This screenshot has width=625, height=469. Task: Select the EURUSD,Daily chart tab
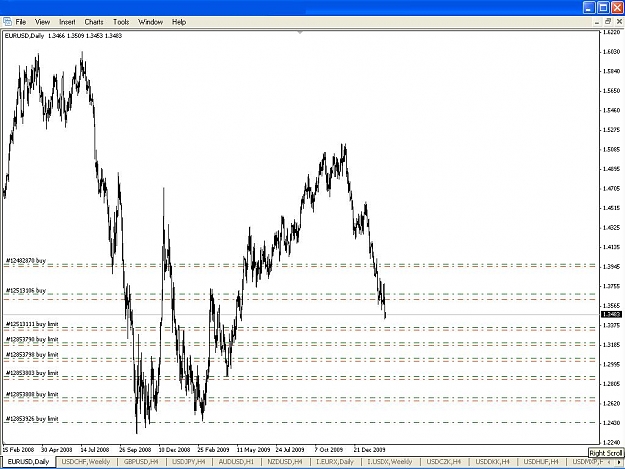click(29, 461)
